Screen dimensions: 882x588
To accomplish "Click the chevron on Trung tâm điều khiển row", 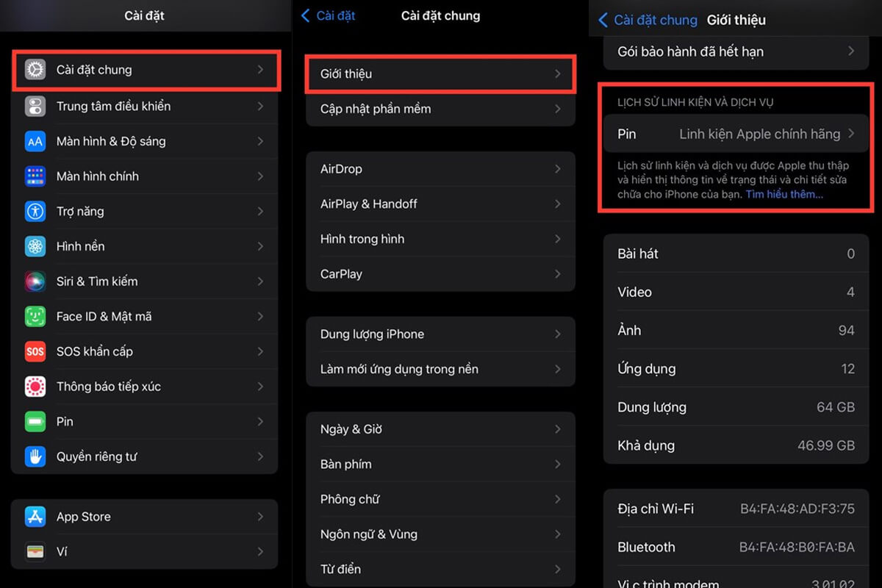I will point(260,106).
